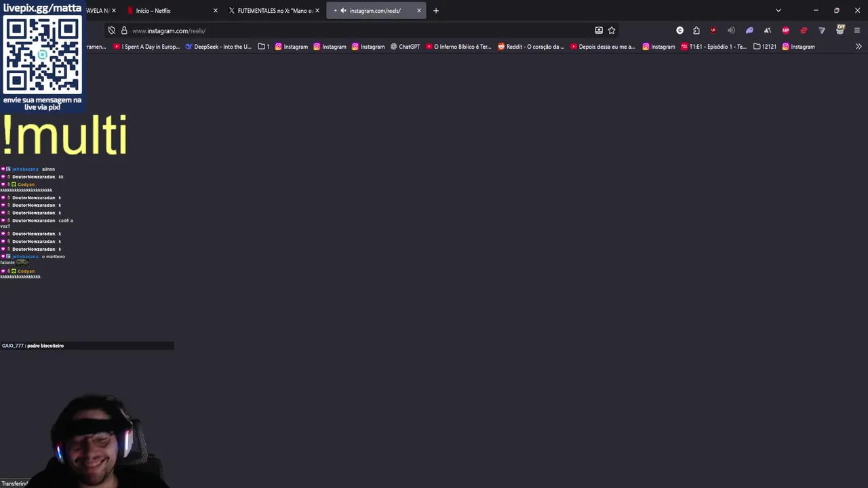Viewport: 868px width, 488px height.
Task: Restore down the Firefox window
Action: [837, 11]
